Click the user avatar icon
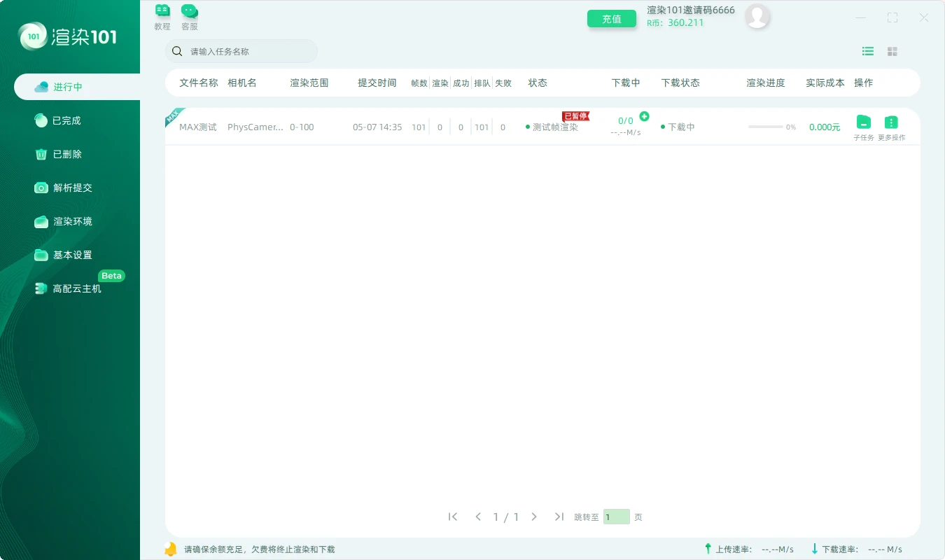This screenshot has height=560, width=945. coord(757,16)
